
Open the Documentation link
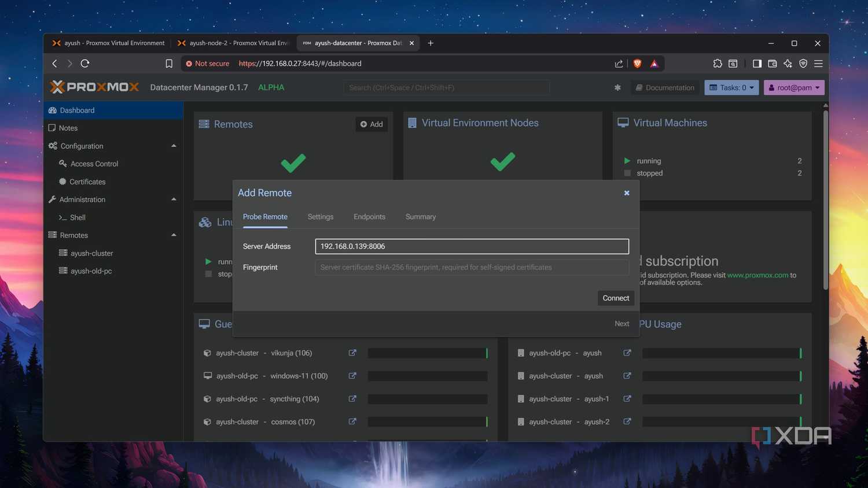665,88
